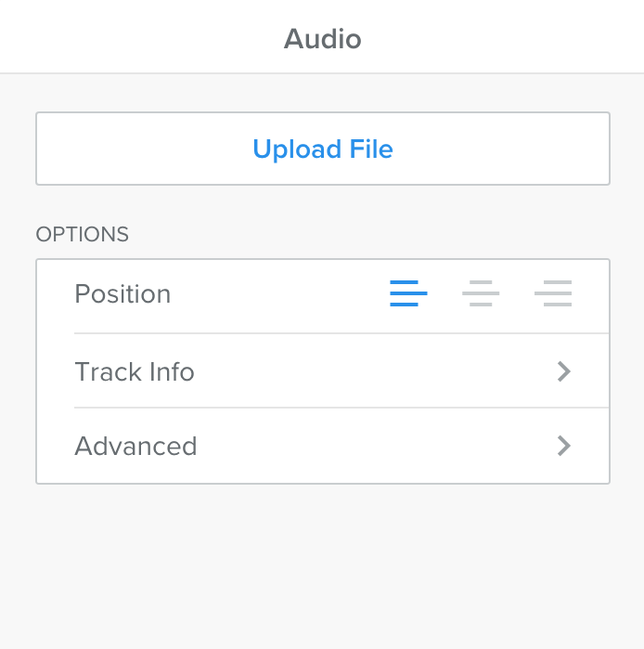Image resolution: width=644 pixels, height=649 pixels.
Task: Click the chevron arrow beside Advanced
Action: [563, 447]
